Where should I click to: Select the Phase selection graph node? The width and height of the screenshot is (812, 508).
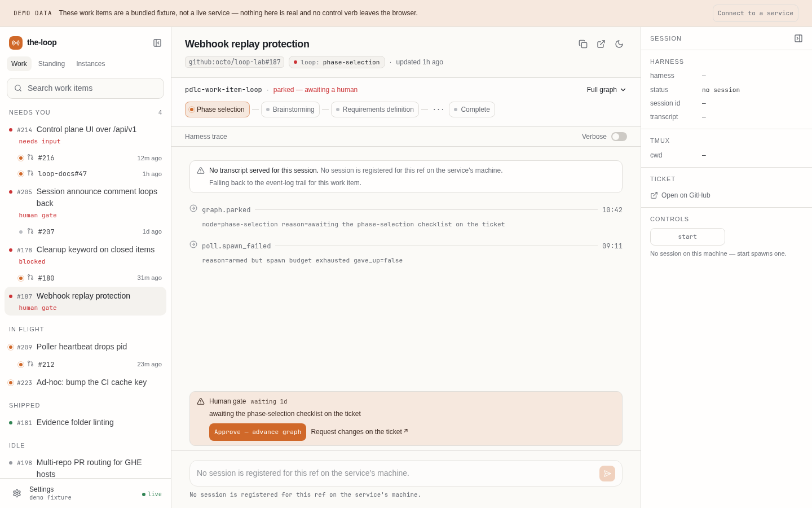coord(217,110)
